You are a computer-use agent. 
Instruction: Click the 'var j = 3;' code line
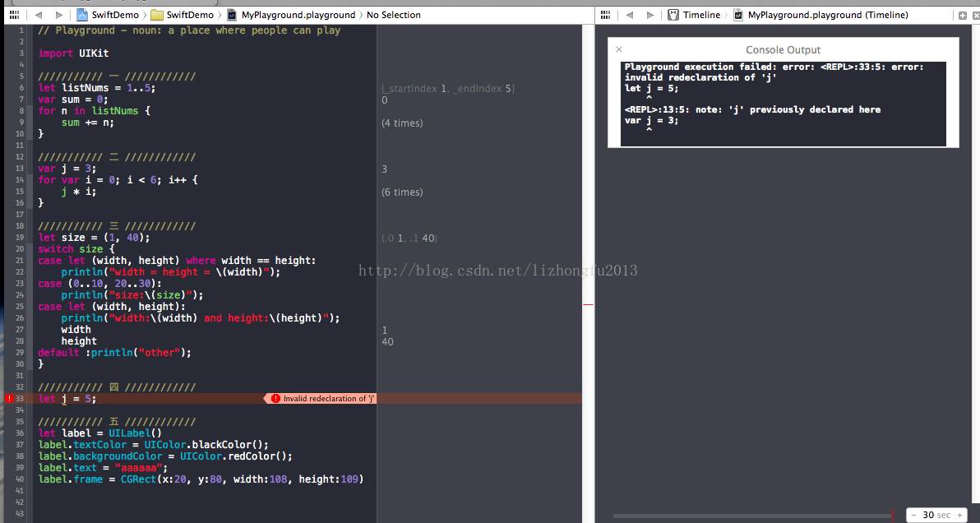coord(67,169)
